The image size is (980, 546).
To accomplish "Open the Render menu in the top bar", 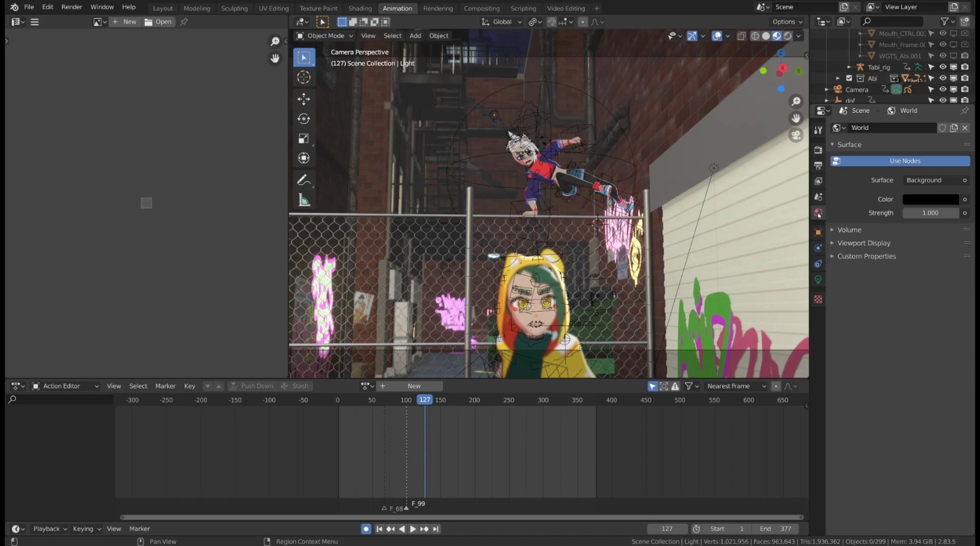I will click(x=72, y=7).
